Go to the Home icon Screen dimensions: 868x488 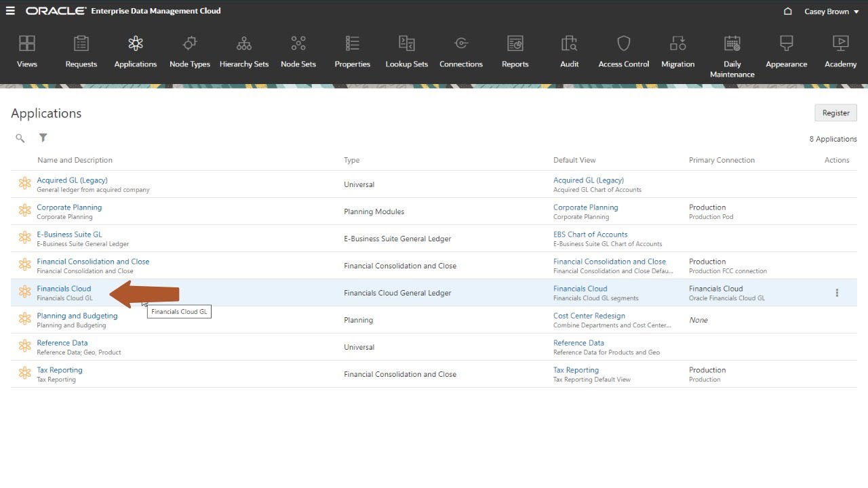pyautogui.click(x=787, y=12)
